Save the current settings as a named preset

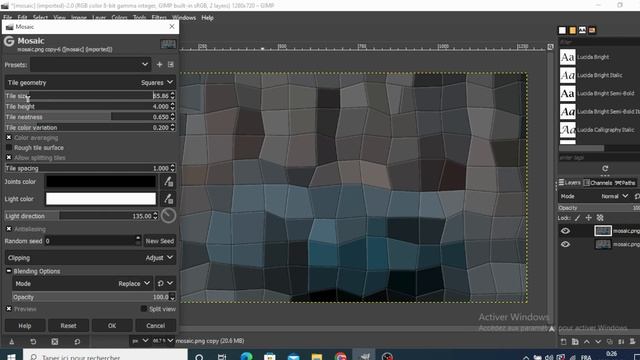(x=160, y=64)
